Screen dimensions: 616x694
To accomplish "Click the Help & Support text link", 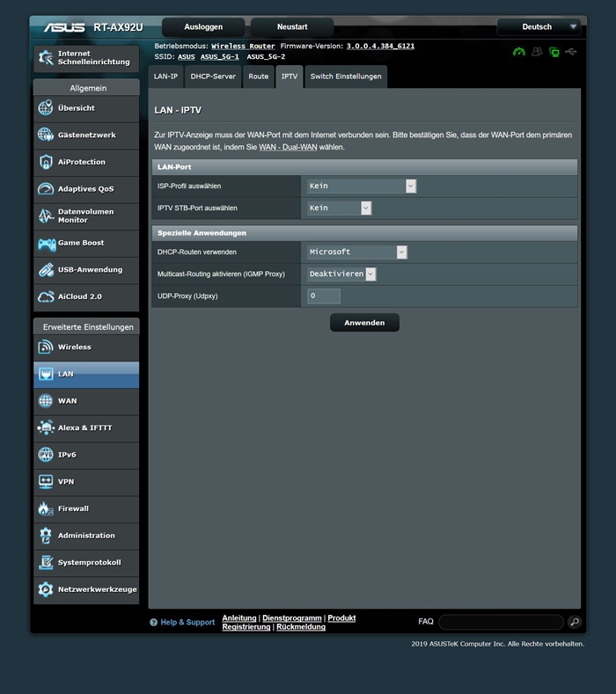I will [x=187, y=622].
